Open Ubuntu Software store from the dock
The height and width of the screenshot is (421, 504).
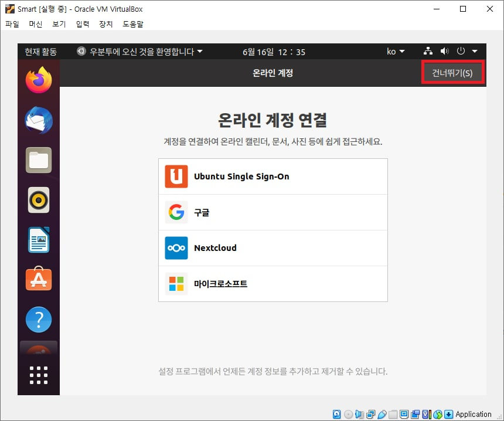[x=39, y=279]
